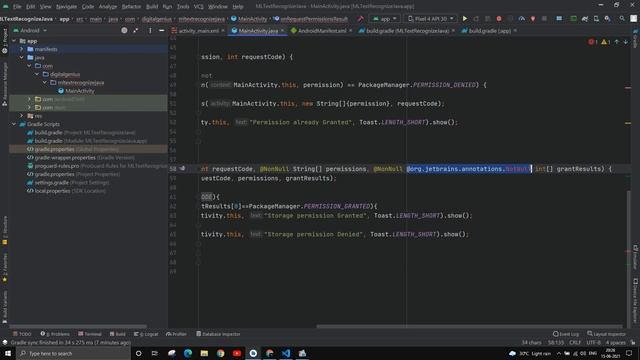Open File Explorer from the taskbar
Image resolution: width=640 pixels, height=360 pixels.
tap(204, 353)
